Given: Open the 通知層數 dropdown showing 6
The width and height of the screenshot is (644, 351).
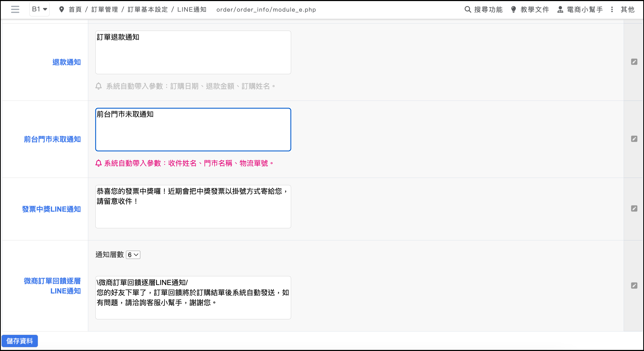Looking at the screenshot, I should 133,255.
